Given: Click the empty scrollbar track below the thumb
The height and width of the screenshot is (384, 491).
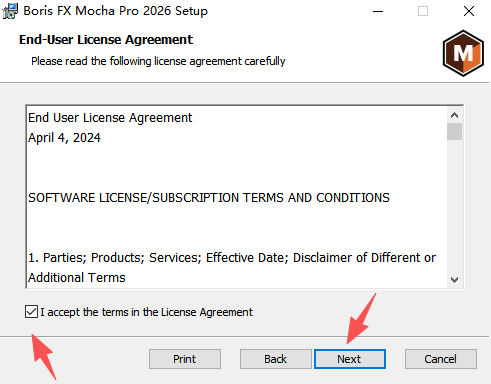Looking at the screenshot, I should [x=454, y=206].
